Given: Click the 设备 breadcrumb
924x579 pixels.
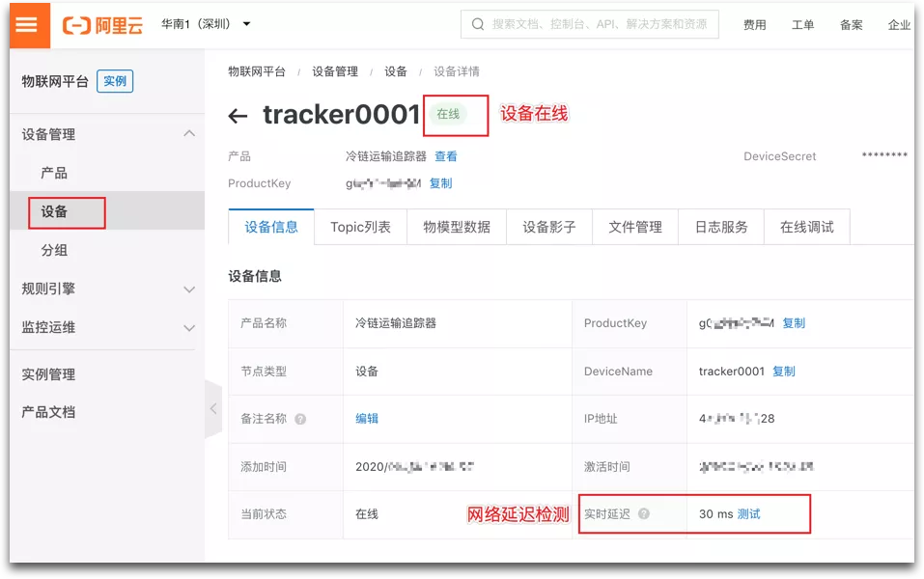Looking at the screenshot, I should [x=396, y=71].
